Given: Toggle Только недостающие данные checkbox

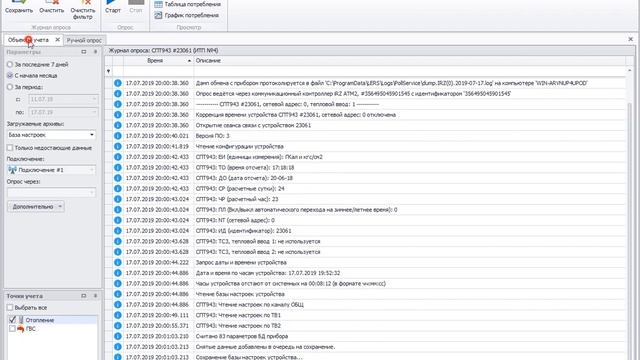Looking at the screenshot, I should (x=10, y=148).
